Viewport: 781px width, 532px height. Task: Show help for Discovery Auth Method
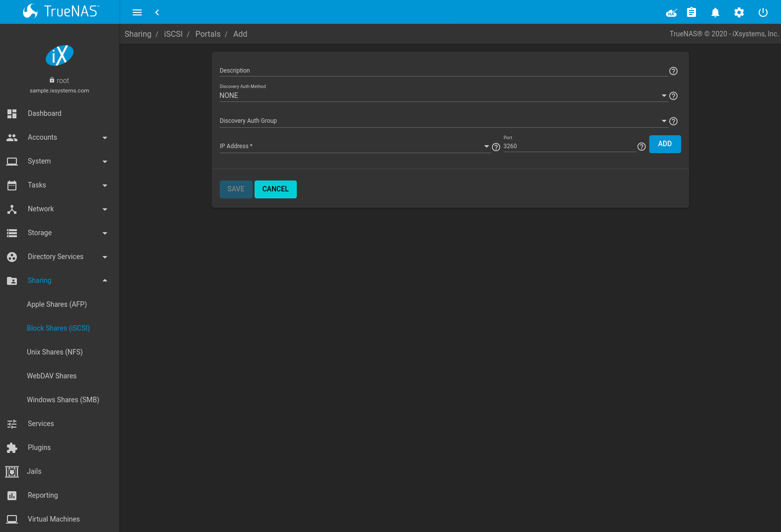click(674, 96)
